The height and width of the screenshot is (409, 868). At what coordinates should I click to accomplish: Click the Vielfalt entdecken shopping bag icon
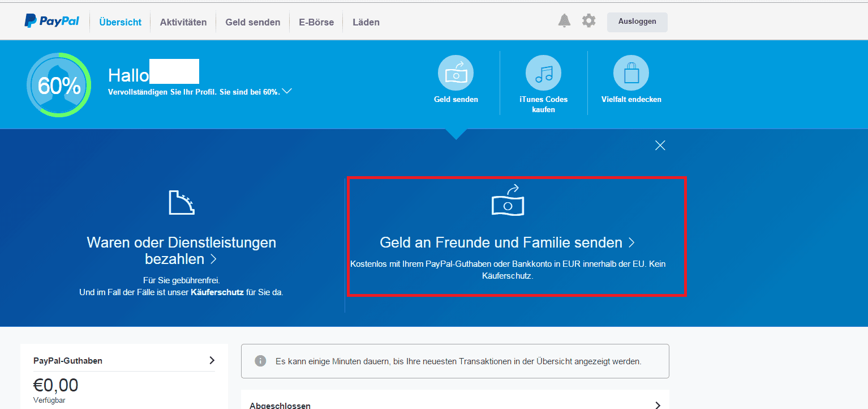tap(631, 73)
